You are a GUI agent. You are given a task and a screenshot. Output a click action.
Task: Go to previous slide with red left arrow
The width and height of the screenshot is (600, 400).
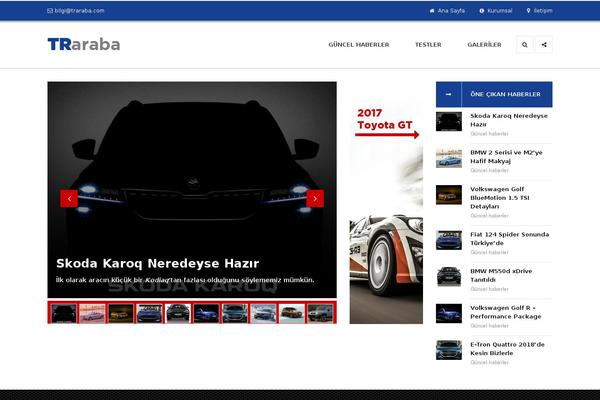[x=69, y=199]
